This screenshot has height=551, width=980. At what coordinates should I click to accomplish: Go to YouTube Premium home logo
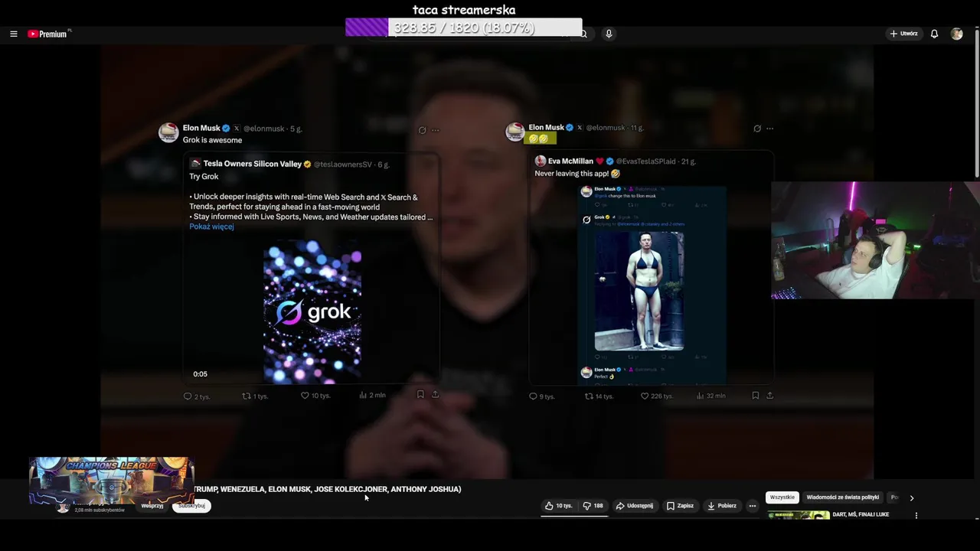tap(49, 34)
